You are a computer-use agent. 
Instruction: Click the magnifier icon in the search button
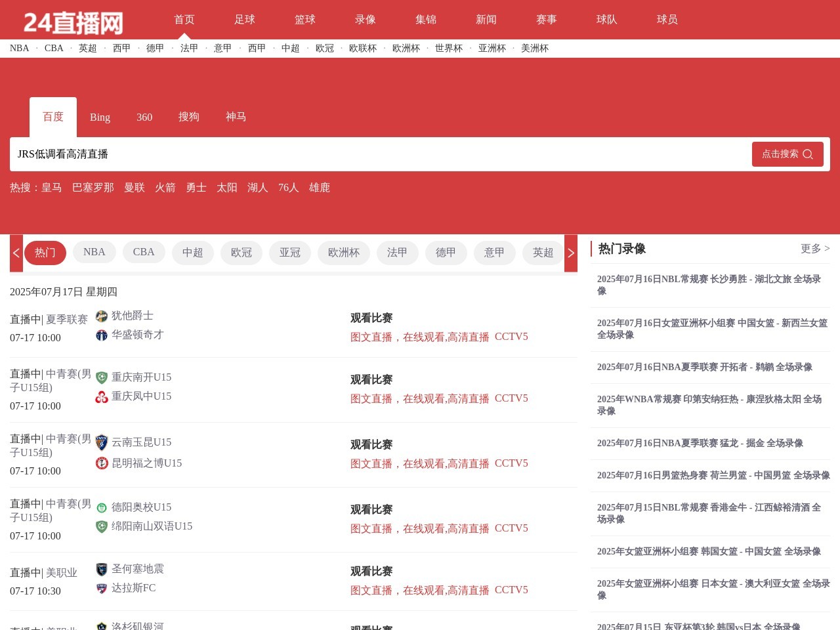808,154
